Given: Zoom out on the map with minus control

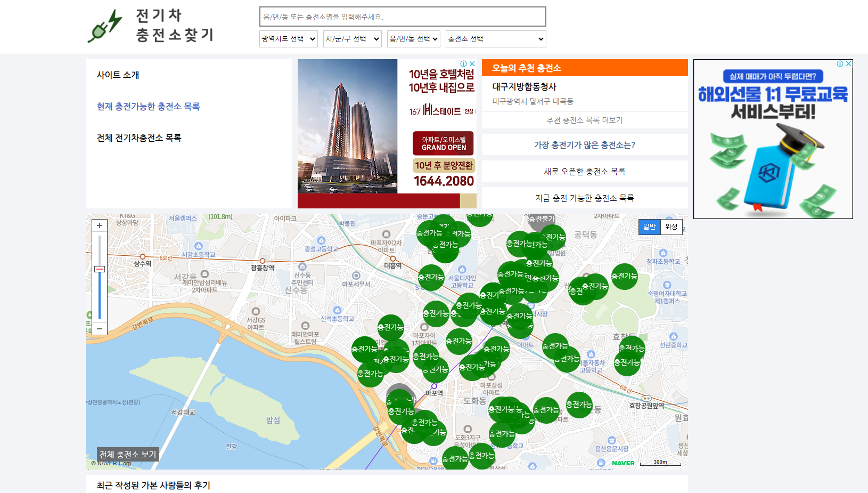Looking at the screenshot, I should [x=99, y=329].
